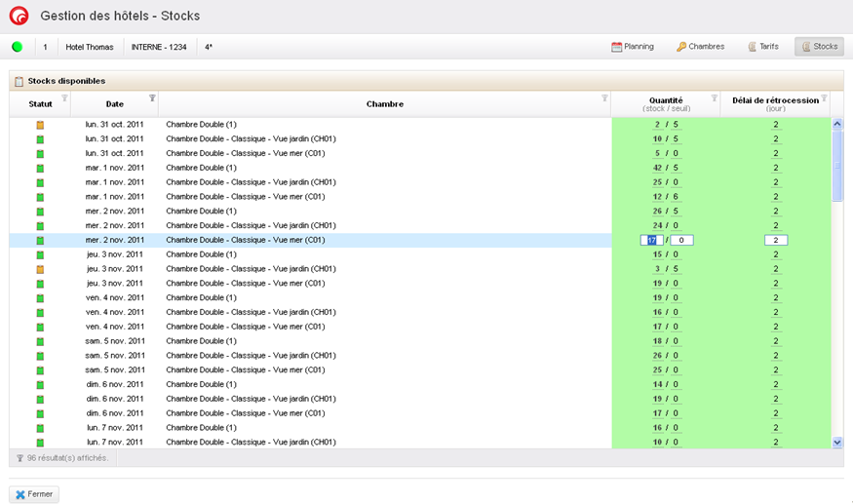Screen dimensions: 853x504
Task: Select the Stocks tab
Action: [x=819, y=47]
